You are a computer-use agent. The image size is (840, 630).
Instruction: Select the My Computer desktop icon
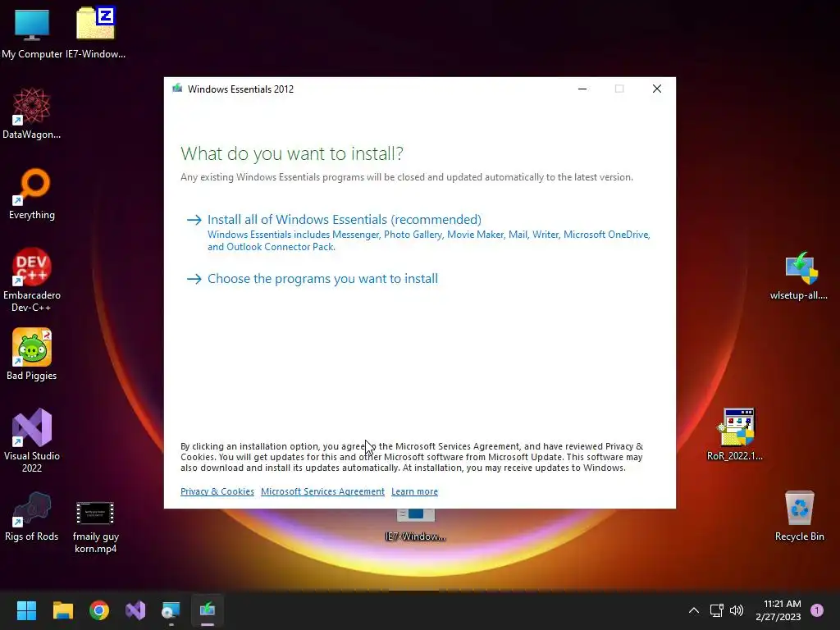[32, 32]
